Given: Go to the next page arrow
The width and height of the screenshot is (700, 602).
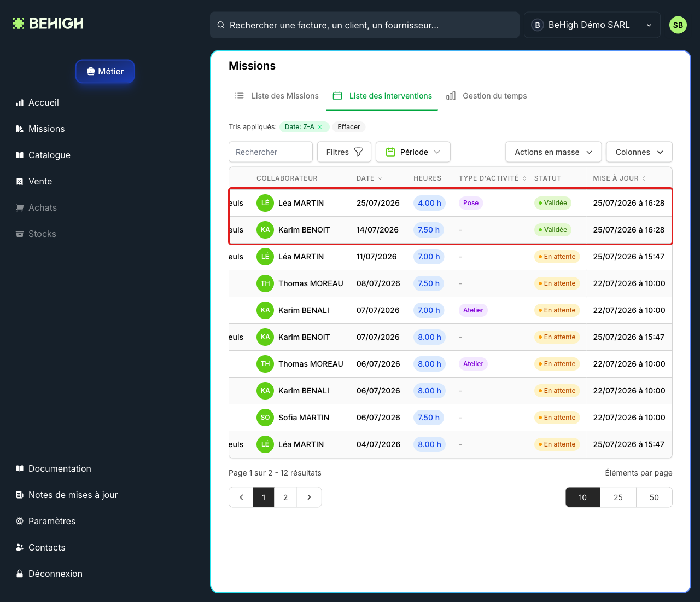Looking at the screenshot, I should (309, 497).
